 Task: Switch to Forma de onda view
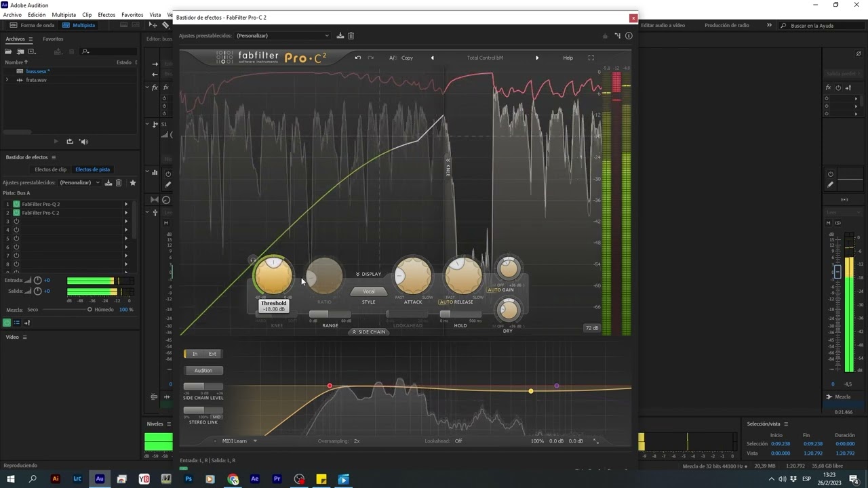point(32,25)
